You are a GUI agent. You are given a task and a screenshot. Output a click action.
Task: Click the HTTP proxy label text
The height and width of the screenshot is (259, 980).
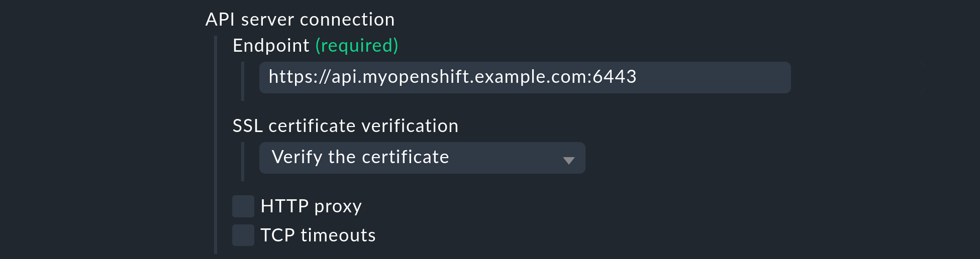pos(311,206)
